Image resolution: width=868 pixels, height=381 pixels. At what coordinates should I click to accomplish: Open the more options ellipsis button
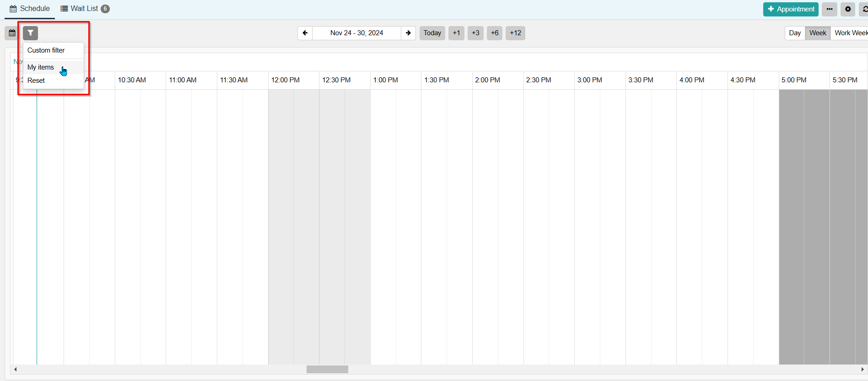[829, 9]
